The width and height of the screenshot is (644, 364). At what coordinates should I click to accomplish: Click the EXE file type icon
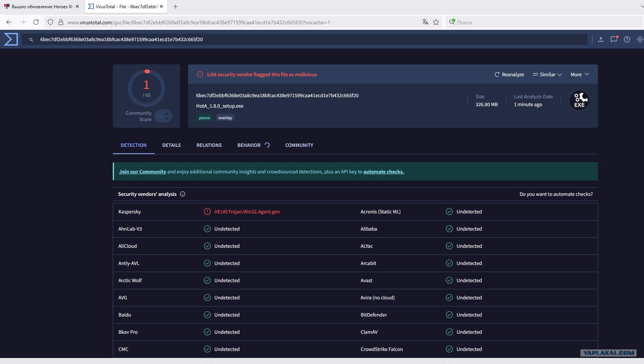tap(579, 101)
